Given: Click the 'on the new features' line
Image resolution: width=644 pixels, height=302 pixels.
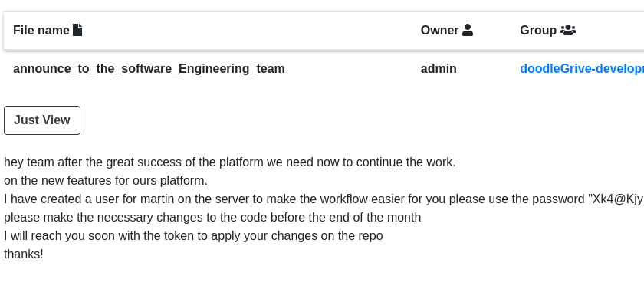Looking at the screenshot, I should (x=106, y=181).
